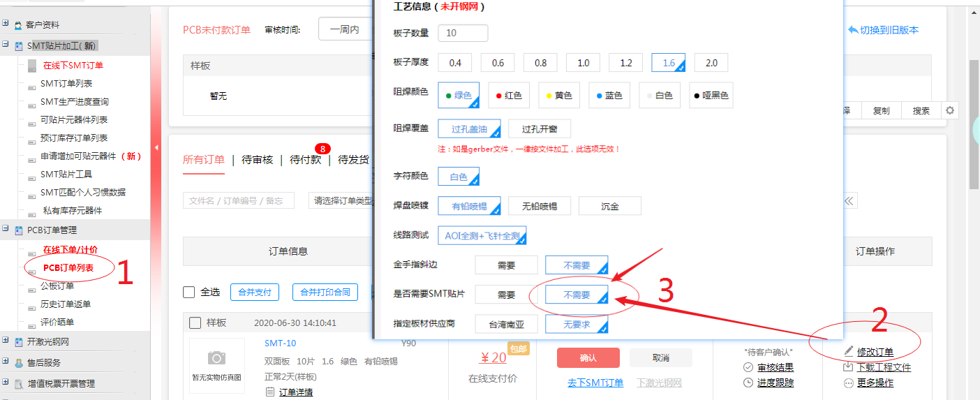Click the clock icon beside 进度跟踪
Screen dimensions: 980x400
[x=748, y=383]
